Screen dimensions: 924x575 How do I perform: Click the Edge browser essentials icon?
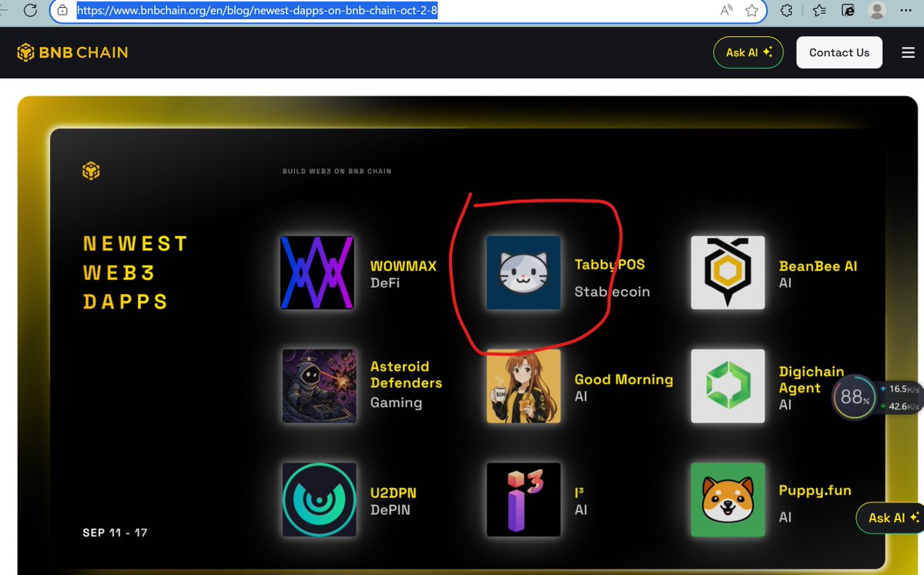(848, 11)
